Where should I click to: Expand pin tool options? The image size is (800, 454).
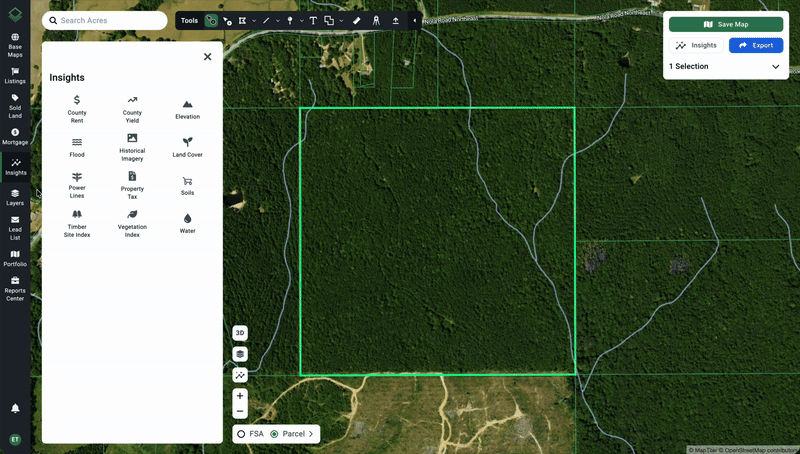click(x=302, y=21)
